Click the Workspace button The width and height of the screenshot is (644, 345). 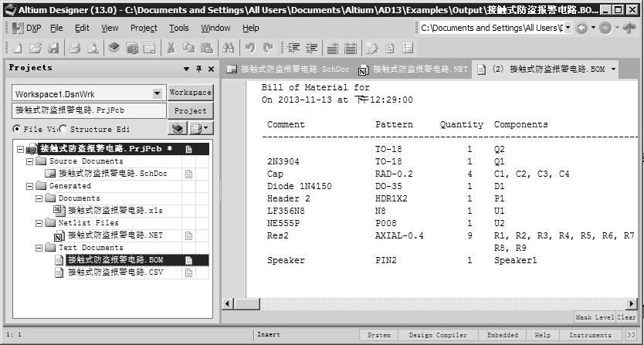coord(190,93)
